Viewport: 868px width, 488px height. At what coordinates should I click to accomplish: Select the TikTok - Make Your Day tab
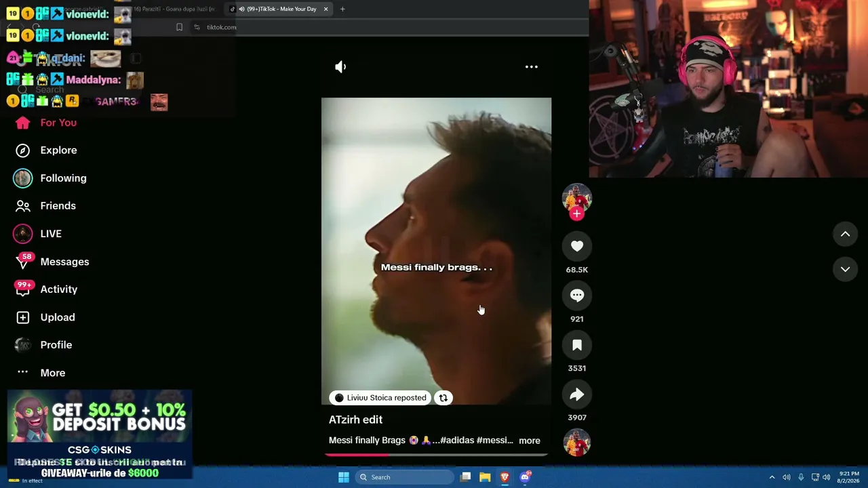(x=277, y=9)
